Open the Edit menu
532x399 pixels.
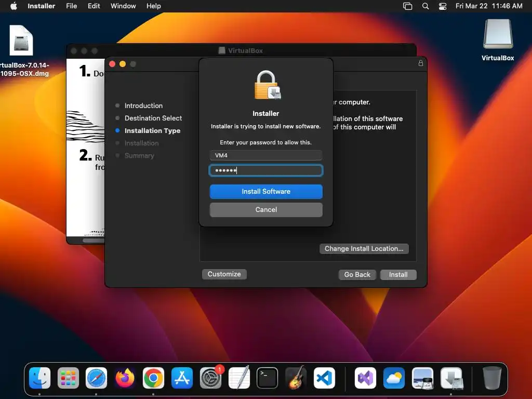pyautogui.click(x=94, y=6)
